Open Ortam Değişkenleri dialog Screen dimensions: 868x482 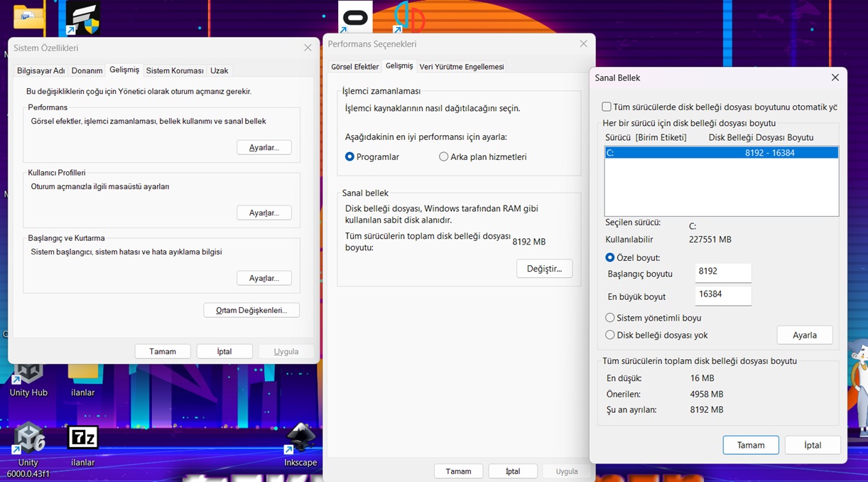coord(251,310)
